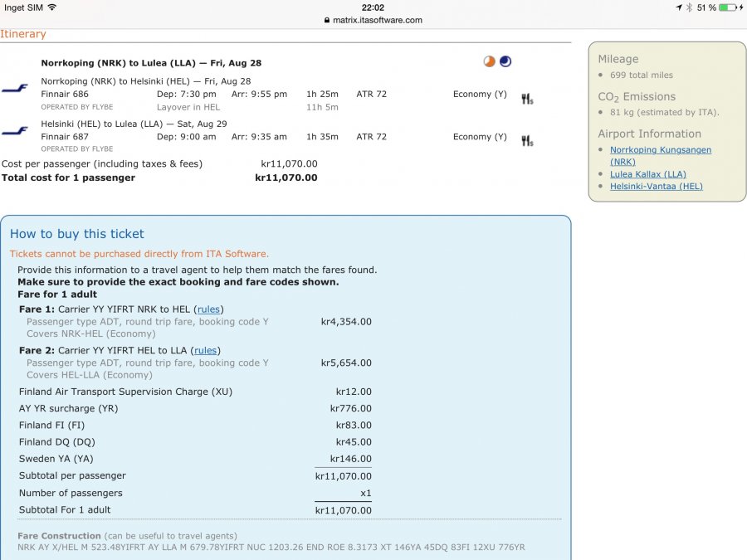Click the blue overnight moon icon
Image resolution: width=747 pixels, height=560 pixels.
pyautogui.click(x=505, y=61)
